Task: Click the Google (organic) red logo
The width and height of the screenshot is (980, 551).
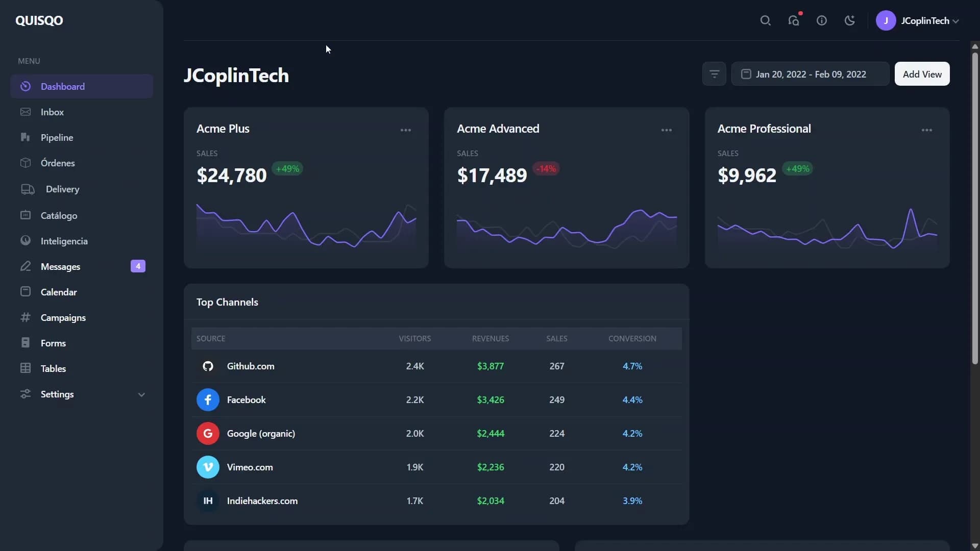Action: point(208,434)
